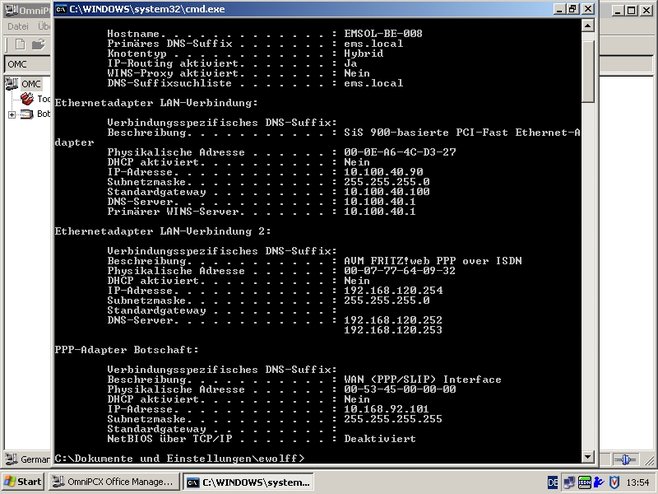Select the Bot... tree item
Viewport: 658px width, 494px height.
point(44,114)
